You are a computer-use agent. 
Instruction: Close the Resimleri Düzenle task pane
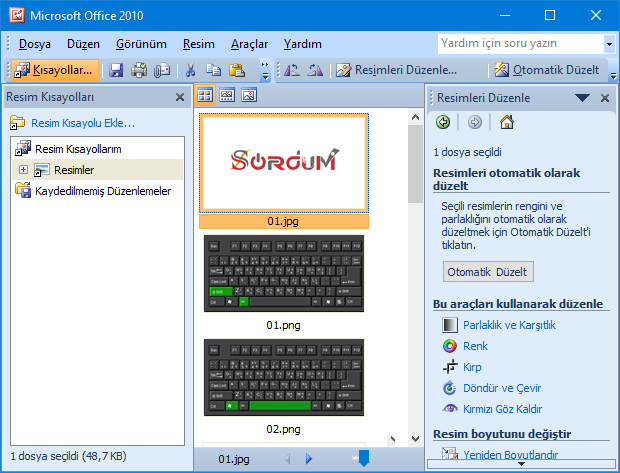pyautogui.click(x=605, y=98)
